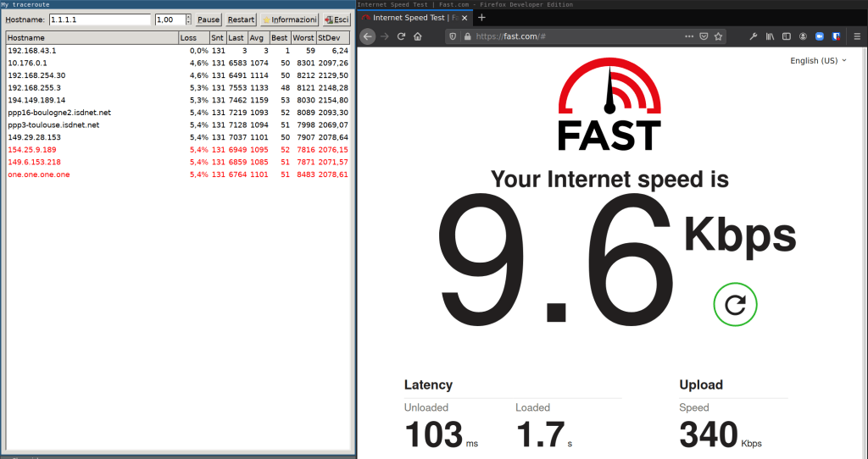Restart the traceroute
The width and height of the screenshot is (868, 459).
coord(242,19)
